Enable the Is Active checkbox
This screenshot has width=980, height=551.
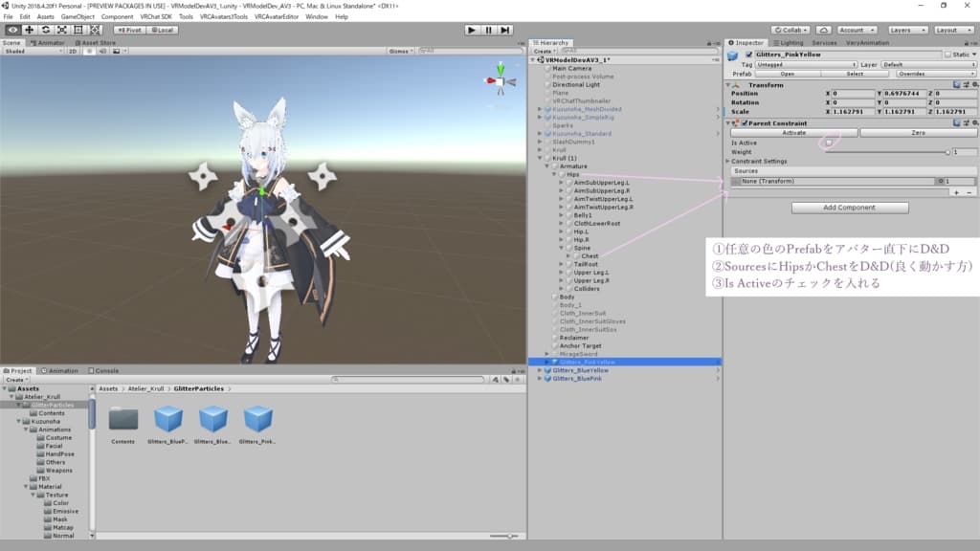point(829,143)
